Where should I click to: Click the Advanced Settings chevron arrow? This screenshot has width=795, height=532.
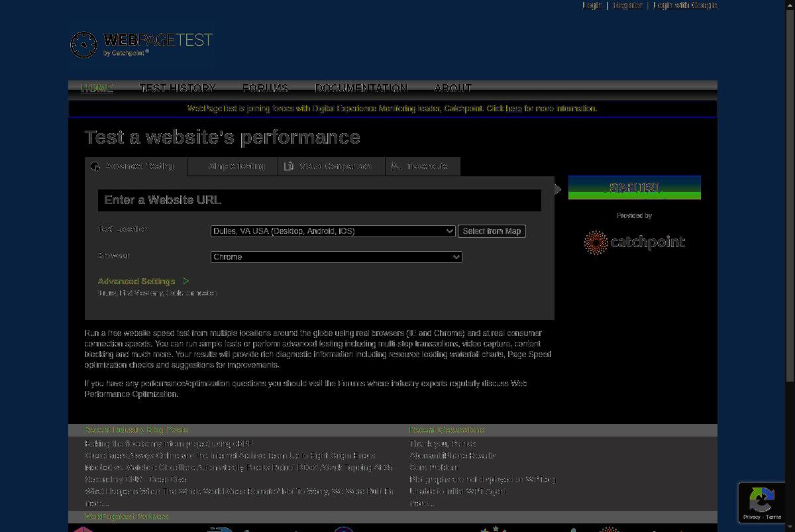pos(185,281)
